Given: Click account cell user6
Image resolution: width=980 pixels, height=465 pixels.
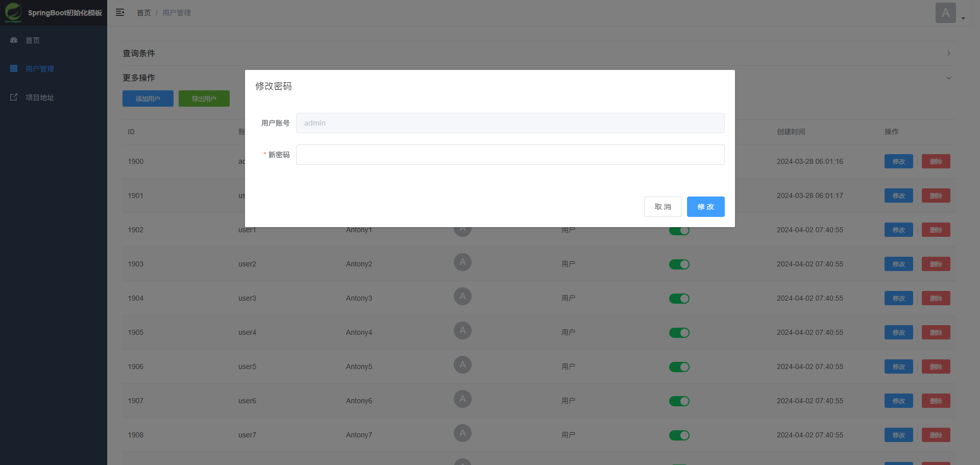Looking at the screenshot, I should pyautogui.click(x=247, y=401).
